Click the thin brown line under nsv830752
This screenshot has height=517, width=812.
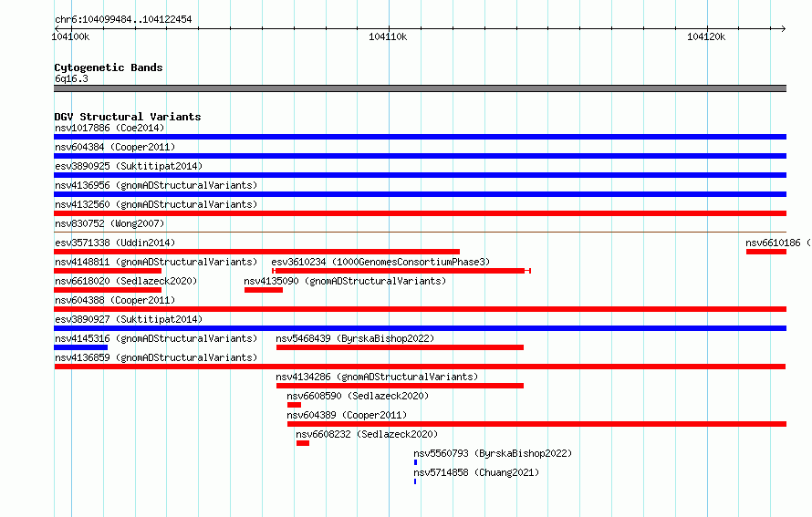(420, 232)
